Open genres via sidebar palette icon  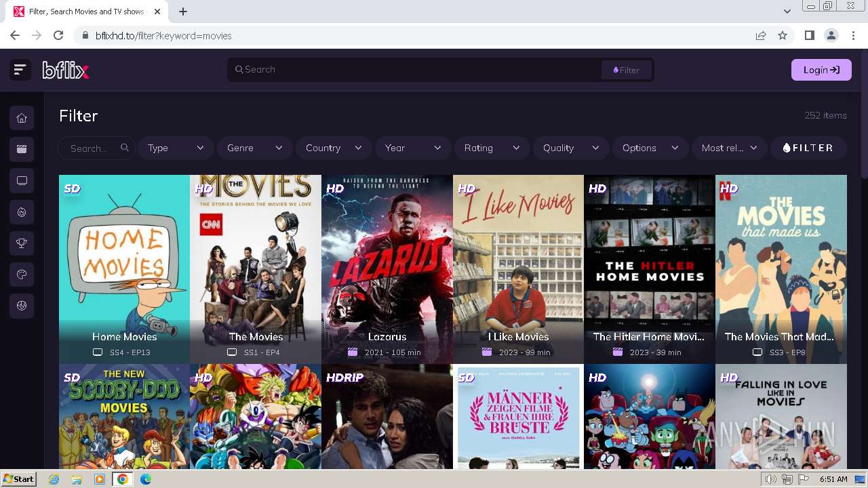tap(22, 274)
